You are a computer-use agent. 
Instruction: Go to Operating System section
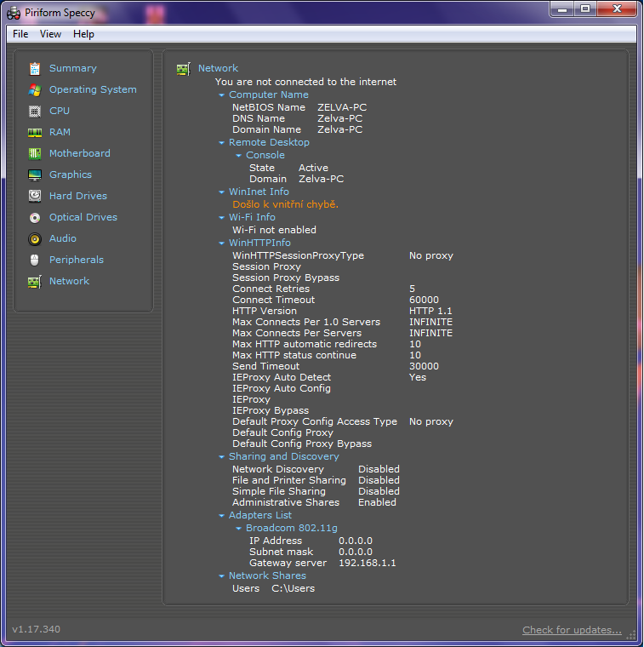coord(93,89)
